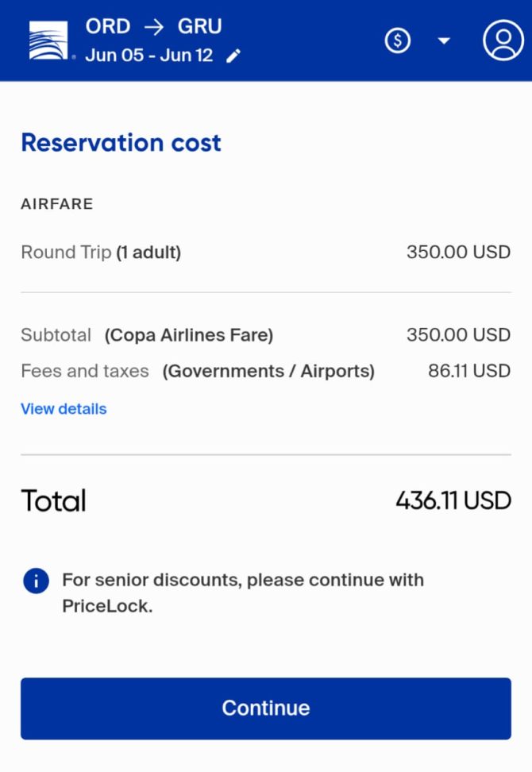The width and height of the screenshot is (532, 772).
Task: Click the Jun 05 - Jun 12 dates
Action: pyautogui.click(x=149, y=55)
